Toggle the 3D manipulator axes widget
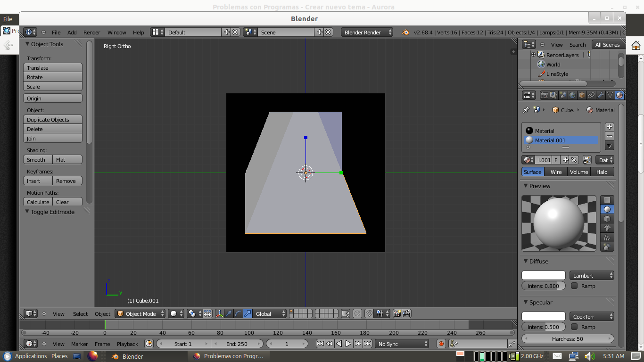 click(219, 313)
